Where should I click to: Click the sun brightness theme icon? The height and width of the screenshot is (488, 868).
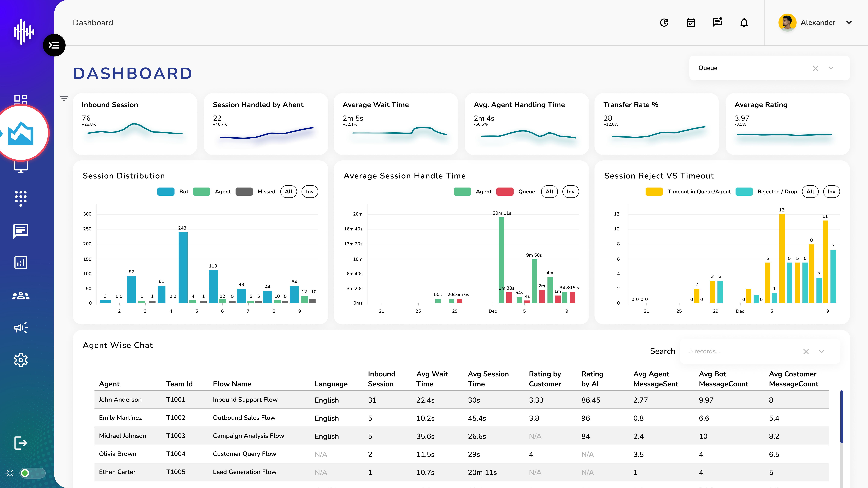click(x=10, y=473)
